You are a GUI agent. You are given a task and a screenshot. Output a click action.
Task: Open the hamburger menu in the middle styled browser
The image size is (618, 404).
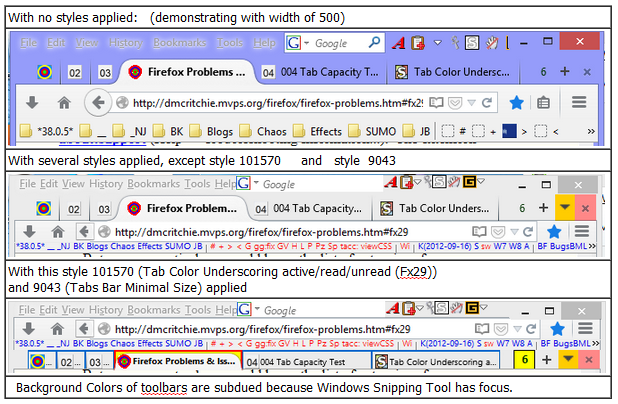tap(582, 231)
